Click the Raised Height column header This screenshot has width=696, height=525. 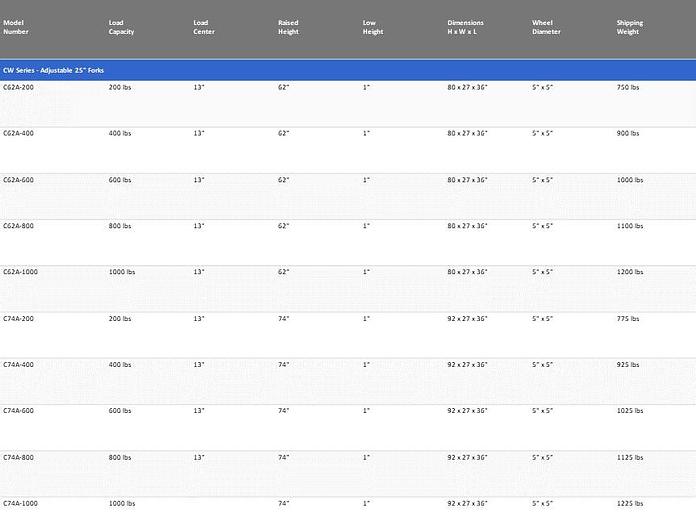point(288,27)
